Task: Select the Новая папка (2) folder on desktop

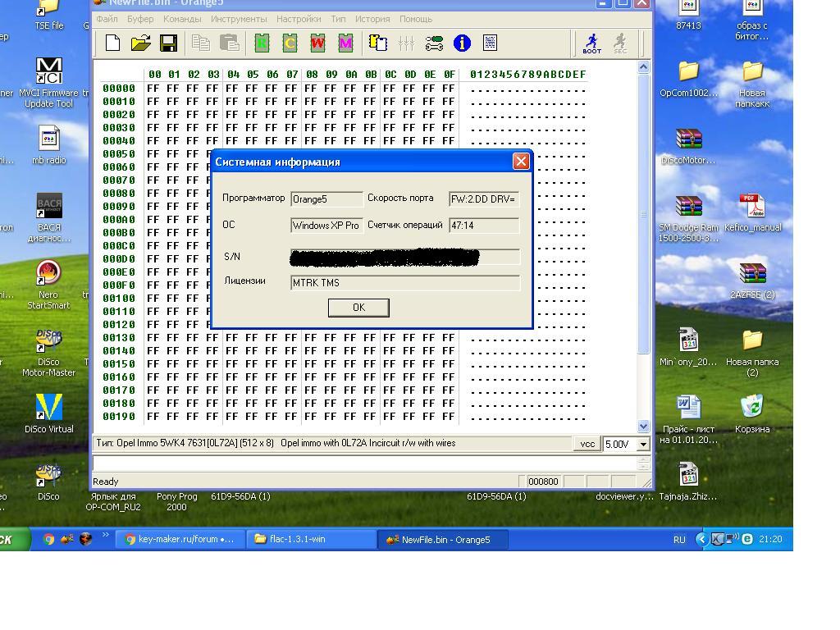Action: (x=752, y=353)
